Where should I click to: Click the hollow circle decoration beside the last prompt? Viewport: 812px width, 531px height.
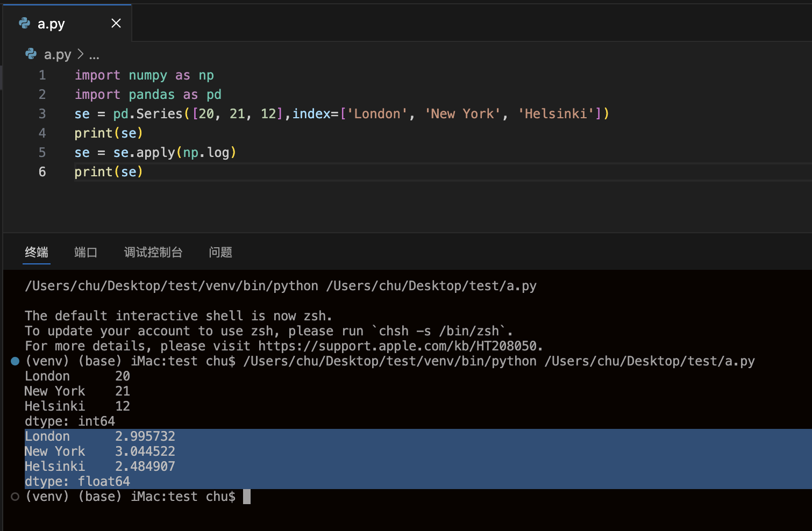[14, 497]
